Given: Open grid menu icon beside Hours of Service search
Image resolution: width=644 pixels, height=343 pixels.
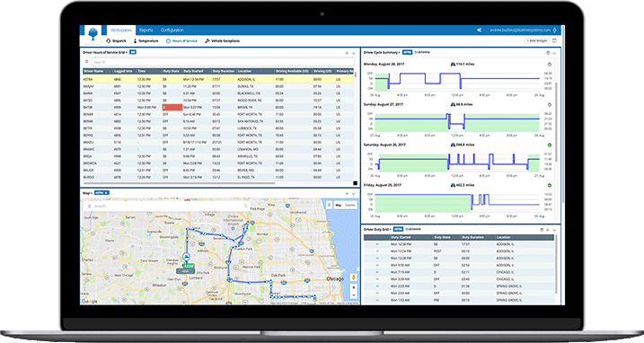Looking at the screenshot, I should coord(86,62).
